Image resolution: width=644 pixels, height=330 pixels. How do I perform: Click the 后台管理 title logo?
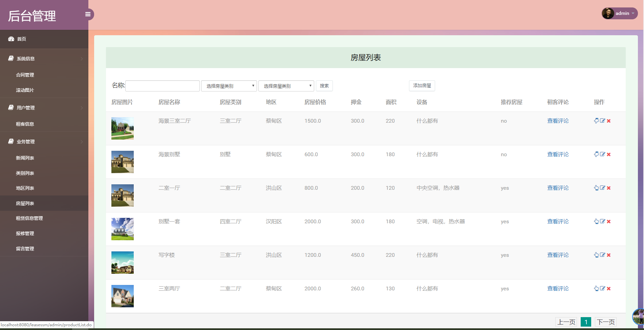[x=32, y=16]
